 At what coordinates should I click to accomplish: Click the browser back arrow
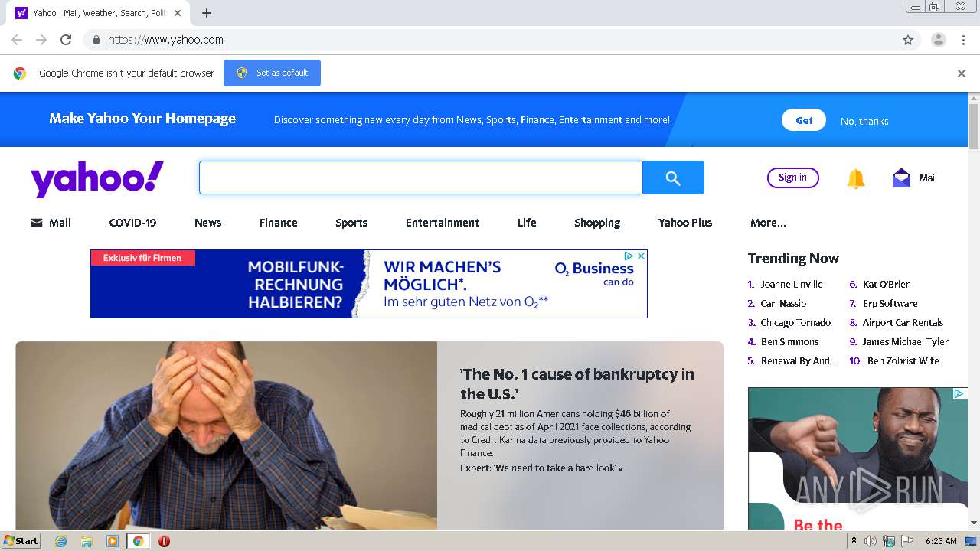[x=17, y=40]
